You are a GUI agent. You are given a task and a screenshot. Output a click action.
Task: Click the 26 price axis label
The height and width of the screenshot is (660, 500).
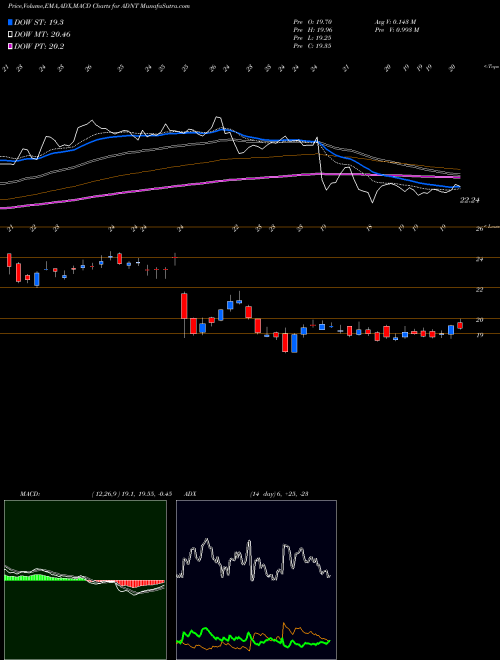point(479,229)
